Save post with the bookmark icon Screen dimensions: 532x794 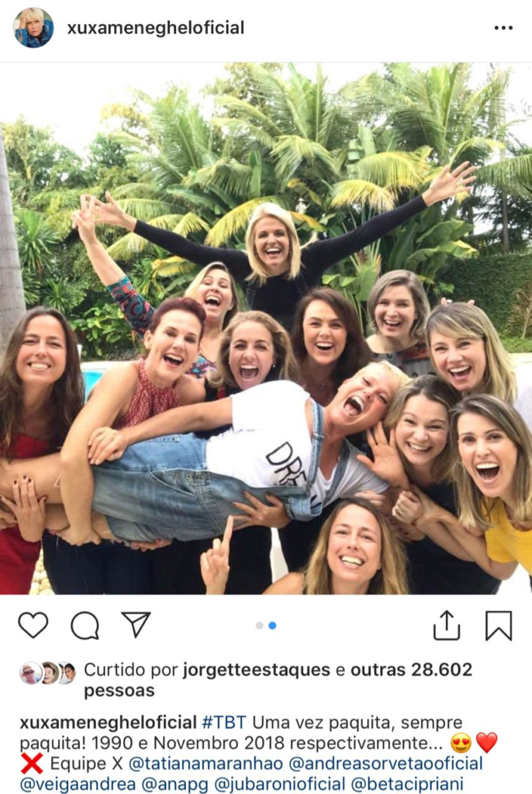(x=498, y=625)
